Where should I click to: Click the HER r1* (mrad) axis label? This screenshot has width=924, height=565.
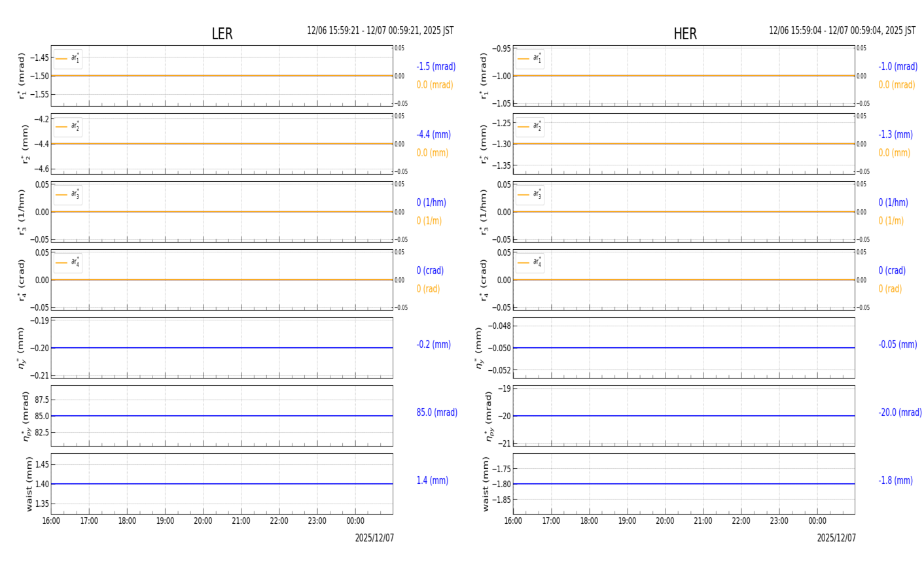click(x=484, y=76)
